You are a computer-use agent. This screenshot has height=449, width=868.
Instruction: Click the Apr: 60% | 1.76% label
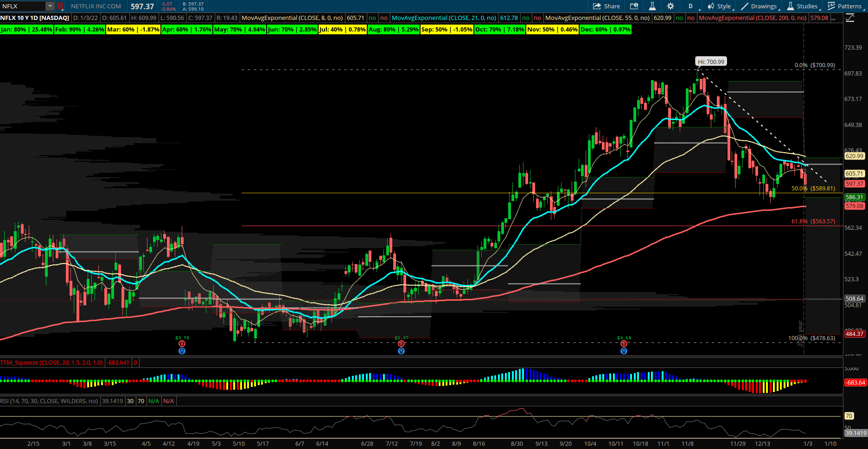pyautogui.click(x=187, y=29)
